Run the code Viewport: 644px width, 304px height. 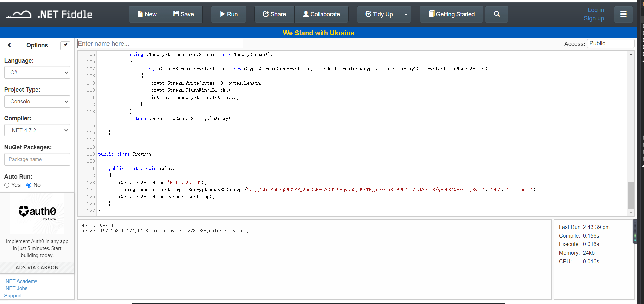(229, 14)
